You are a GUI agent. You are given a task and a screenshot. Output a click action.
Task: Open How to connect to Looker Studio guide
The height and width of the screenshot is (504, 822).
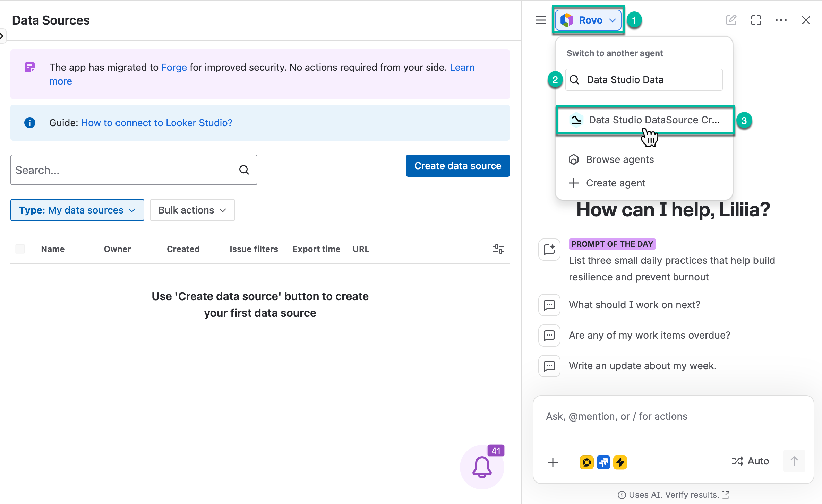[x=157, y=123]
